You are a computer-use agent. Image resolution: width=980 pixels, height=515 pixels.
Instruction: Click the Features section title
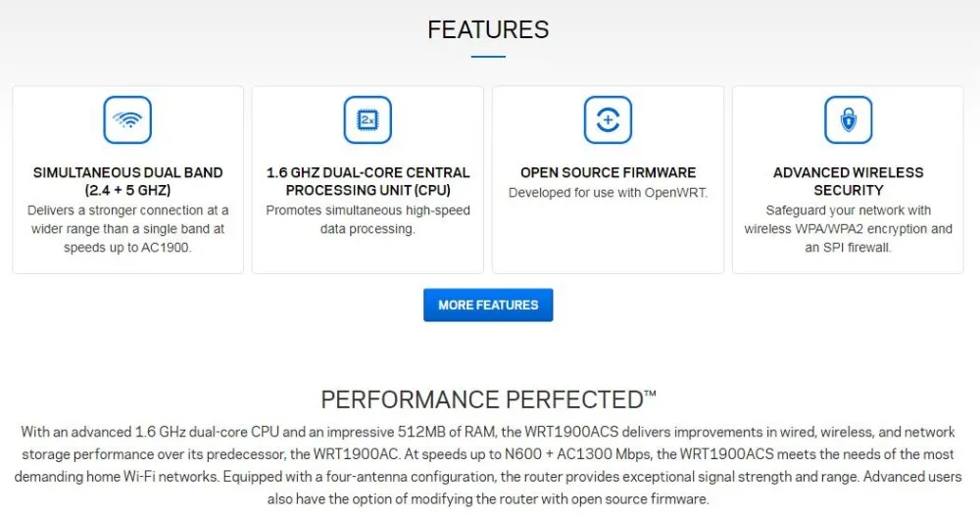(x=488, y=29)
